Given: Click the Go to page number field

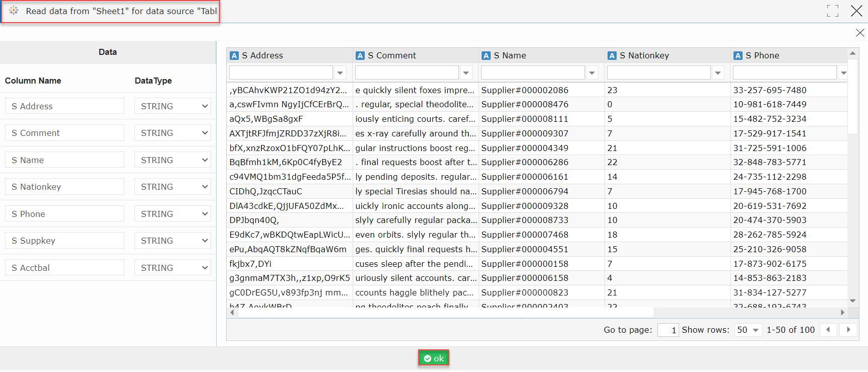Looking at the screenshot, I should [x=668, y=330].
